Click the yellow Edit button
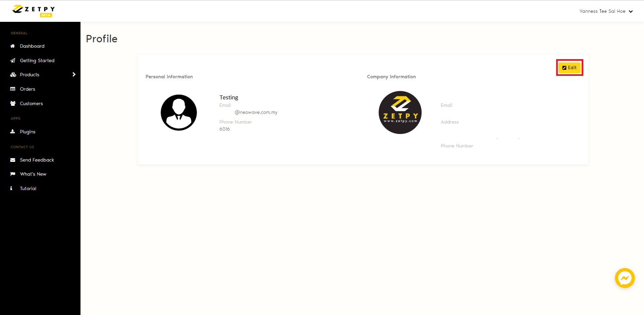This screenshot has height=315, width=644. tap(570, 67)
